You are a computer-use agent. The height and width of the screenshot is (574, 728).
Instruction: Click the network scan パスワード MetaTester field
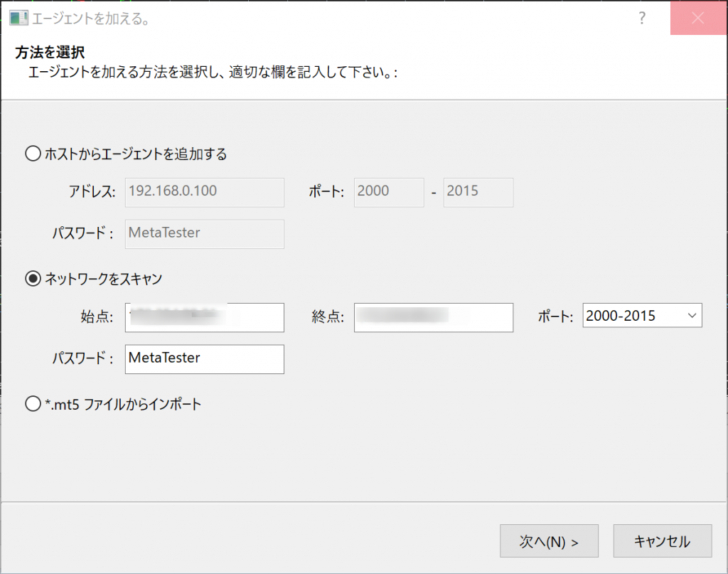pos(205,359)
